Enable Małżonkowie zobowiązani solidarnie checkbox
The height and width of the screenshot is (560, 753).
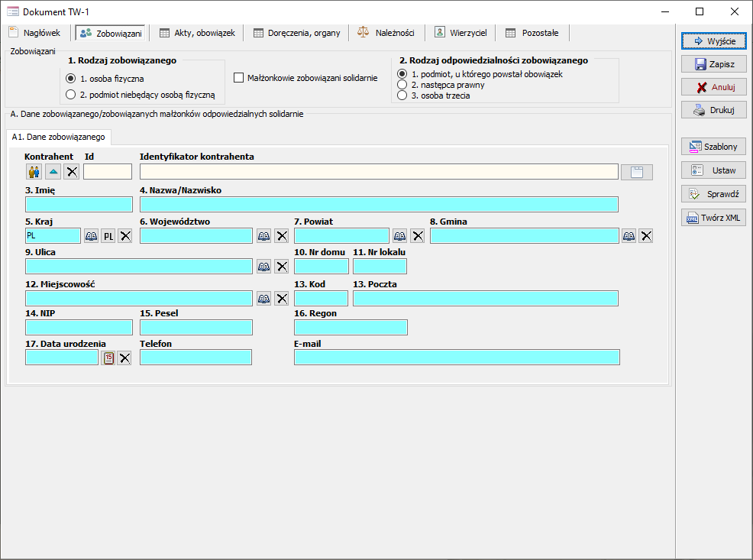tap(239, 78)
